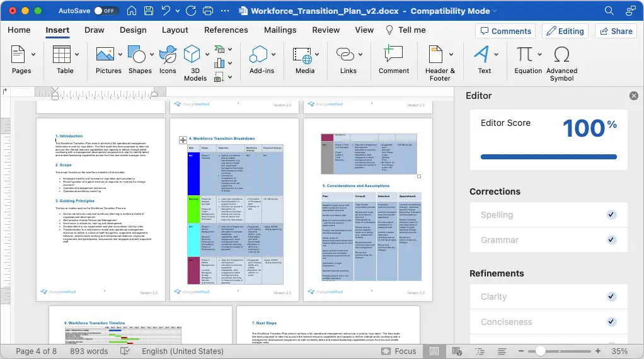
Task: Click the Screenshot icon
Action: 219,77
